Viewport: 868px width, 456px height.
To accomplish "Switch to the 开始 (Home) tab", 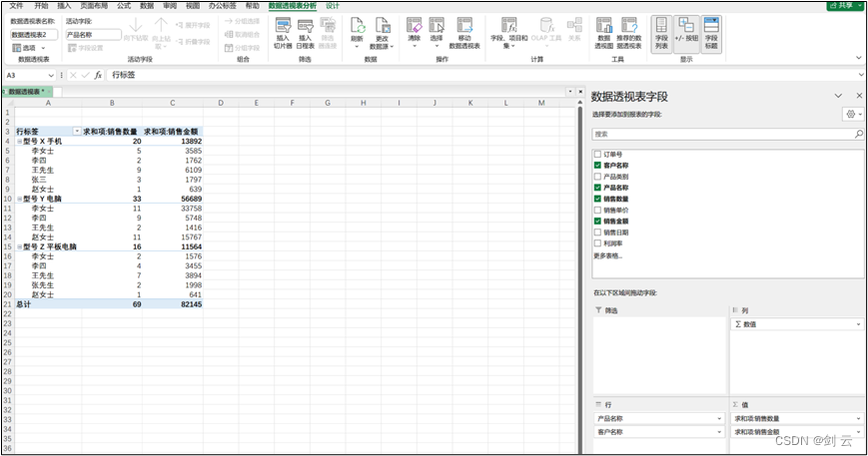I will (41, 6).
